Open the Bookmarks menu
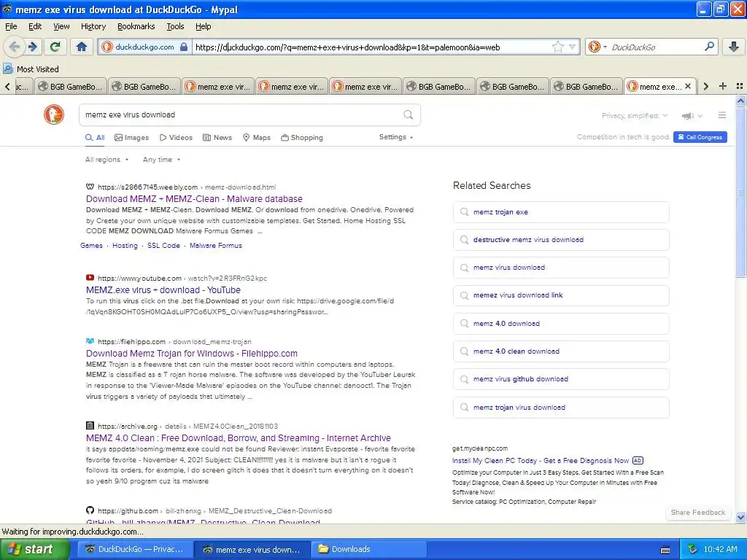 136,26
